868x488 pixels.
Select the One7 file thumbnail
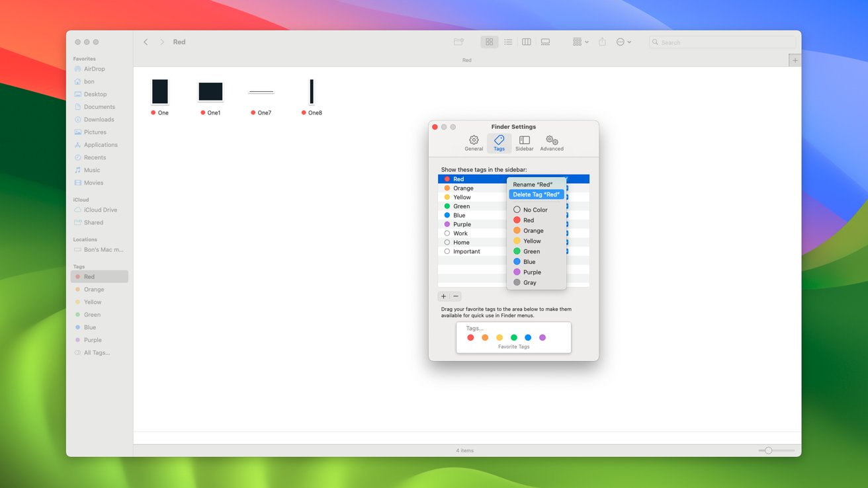261,92
